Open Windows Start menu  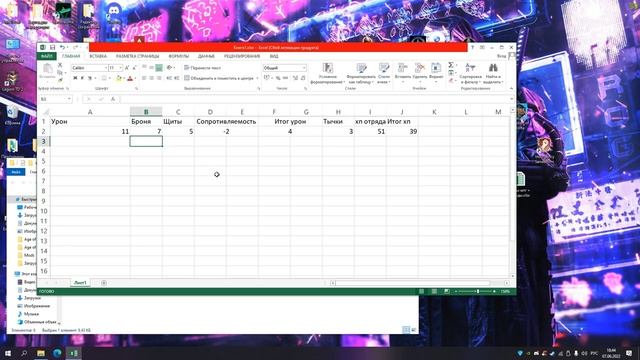coord(8,353)
